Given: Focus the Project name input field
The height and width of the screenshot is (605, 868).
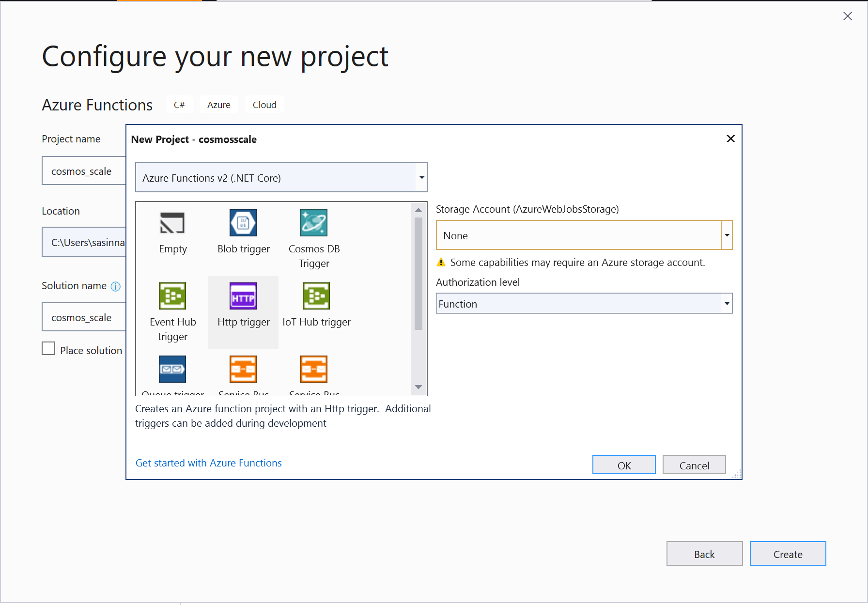Looking at the screenshot, I should (x=84, y=171).
